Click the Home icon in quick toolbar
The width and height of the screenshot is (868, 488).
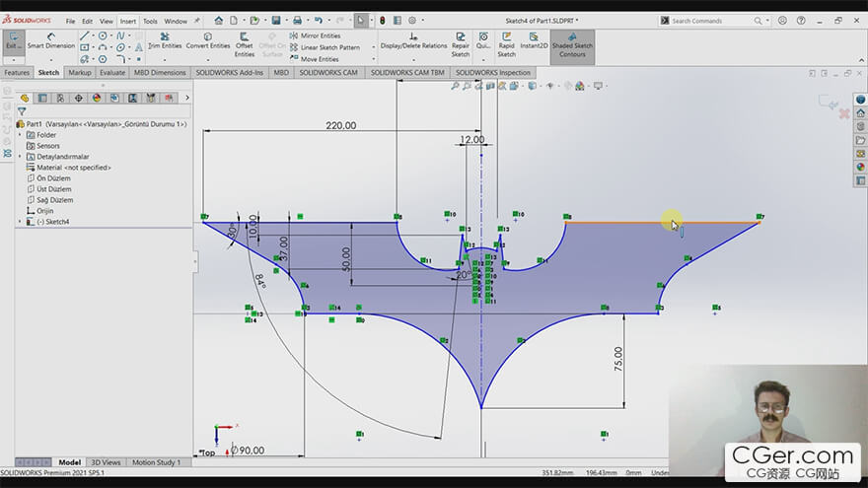tap(219, 21)
